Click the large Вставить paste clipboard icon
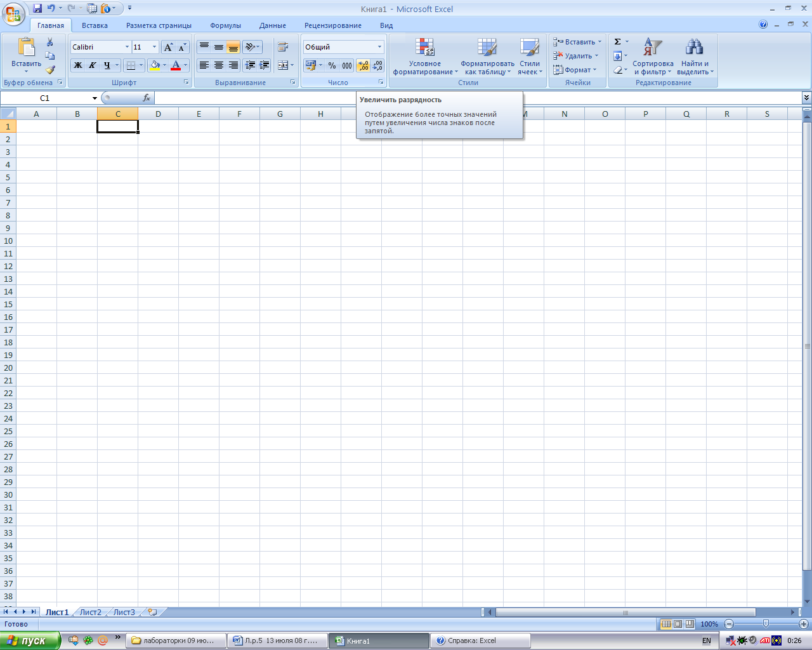 26,48
